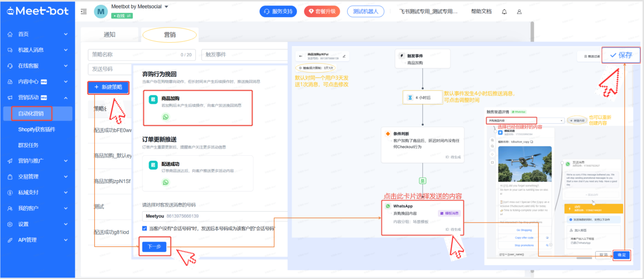Expand the 在线客服 chevron
The image size is (644, 279).
[x=66, y=66]
